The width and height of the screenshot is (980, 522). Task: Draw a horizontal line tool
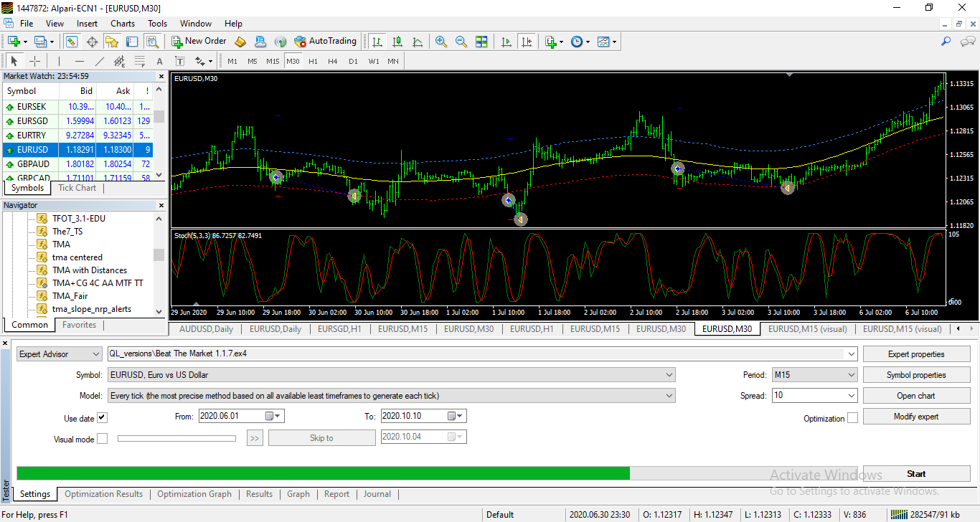click(80, 61)
